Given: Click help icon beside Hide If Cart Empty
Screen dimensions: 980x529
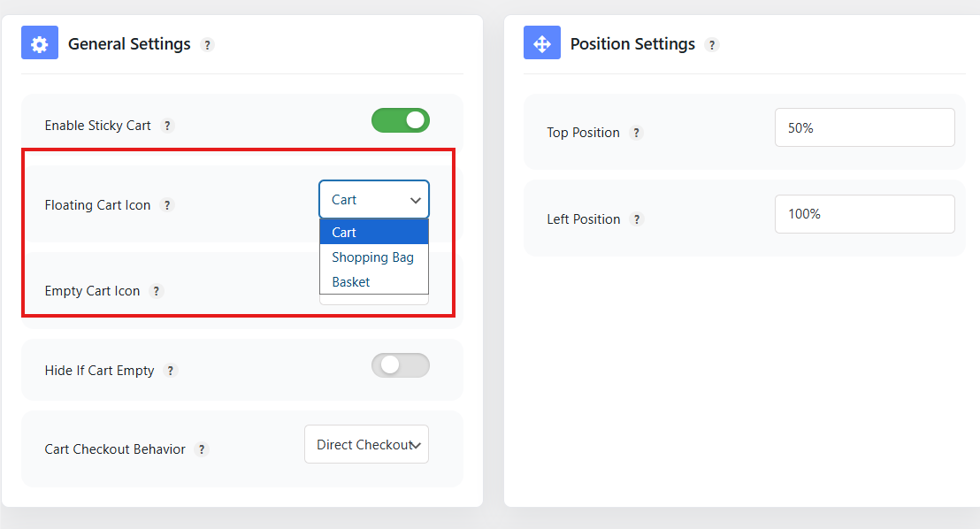Looking at the screenshot, I should coord(170,371).
